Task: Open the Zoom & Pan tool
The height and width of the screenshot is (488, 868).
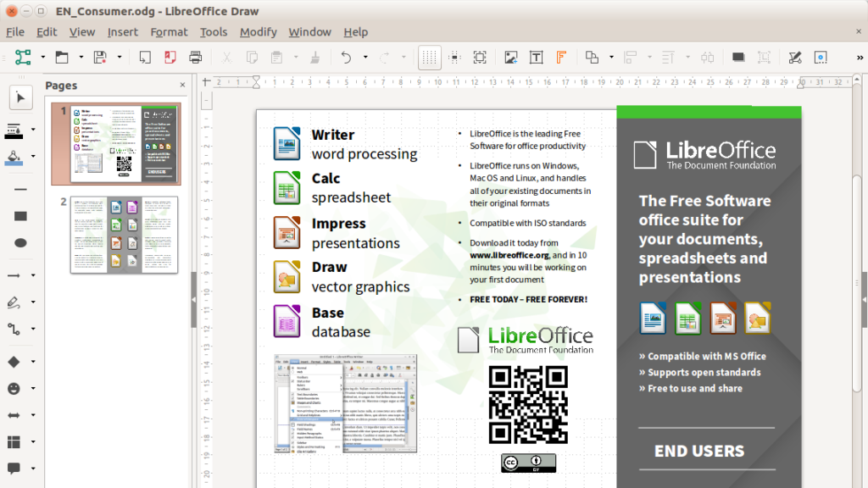Action: click(480, 57)
